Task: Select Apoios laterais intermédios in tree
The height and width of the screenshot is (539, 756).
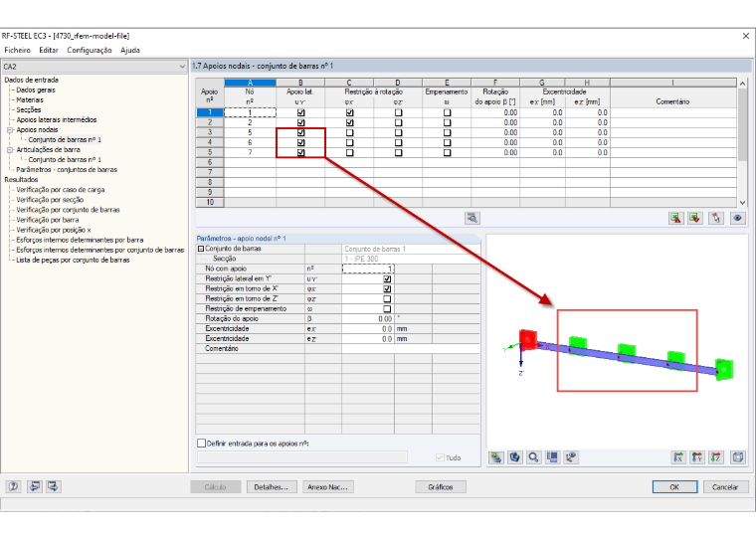Action: [x=57, y=120]
